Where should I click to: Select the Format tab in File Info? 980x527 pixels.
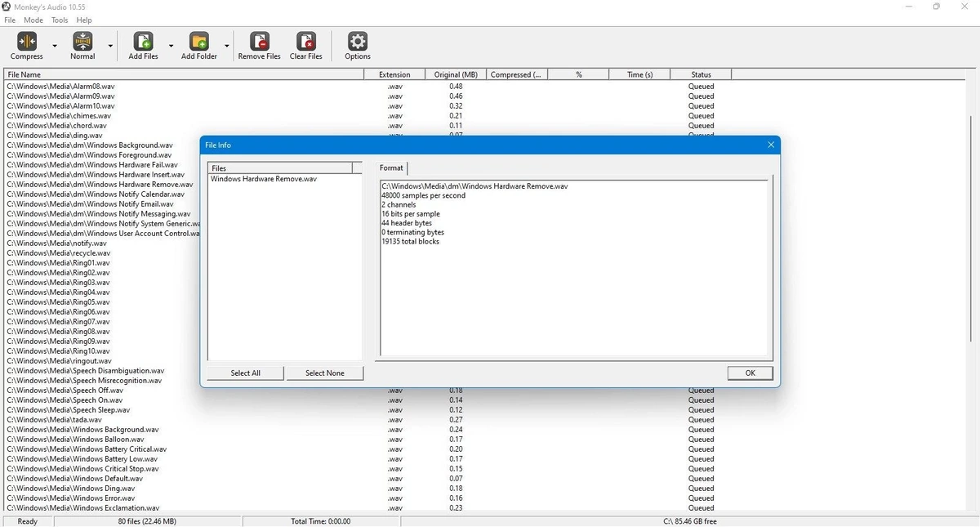[391, 167]
